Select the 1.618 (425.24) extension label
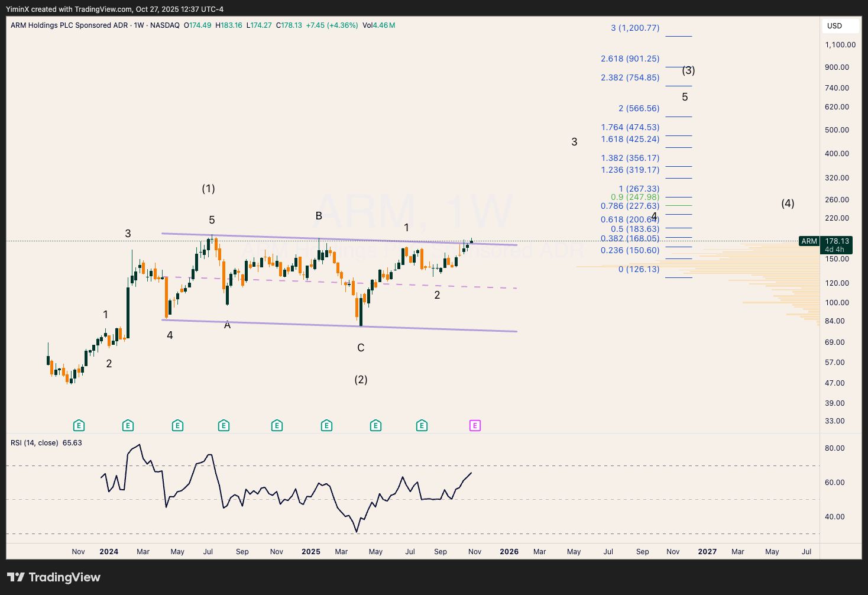The height and width of the screenshot is (595, 868). pyautogui.click(x=630, y=139)
